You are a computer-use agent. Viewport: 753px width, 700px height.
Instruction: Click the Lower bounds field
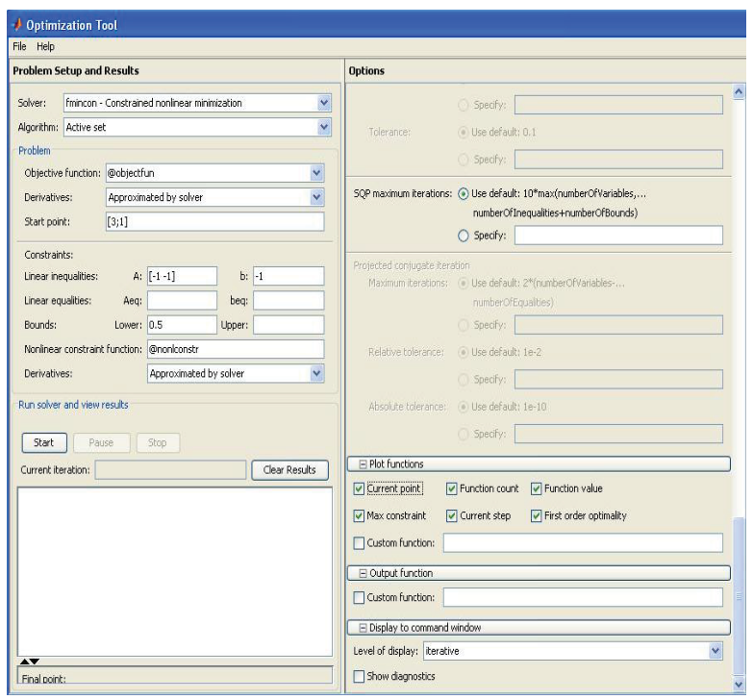point(182,325)
